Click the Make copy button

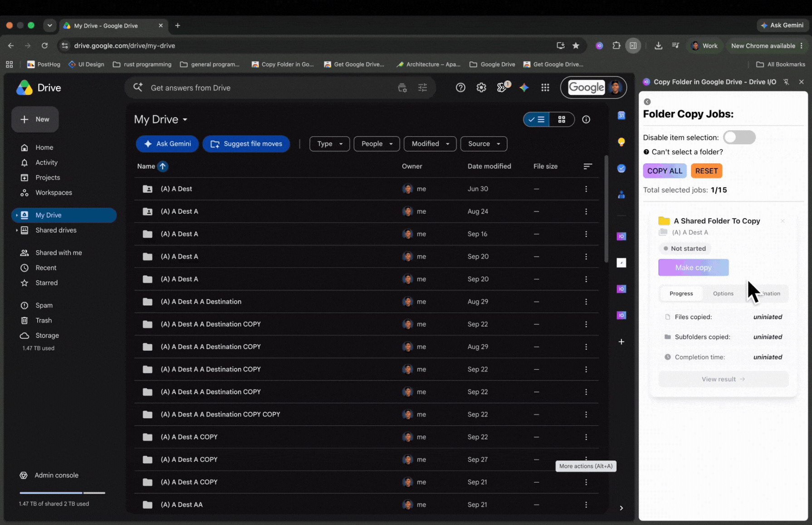[x=693, y=267]
